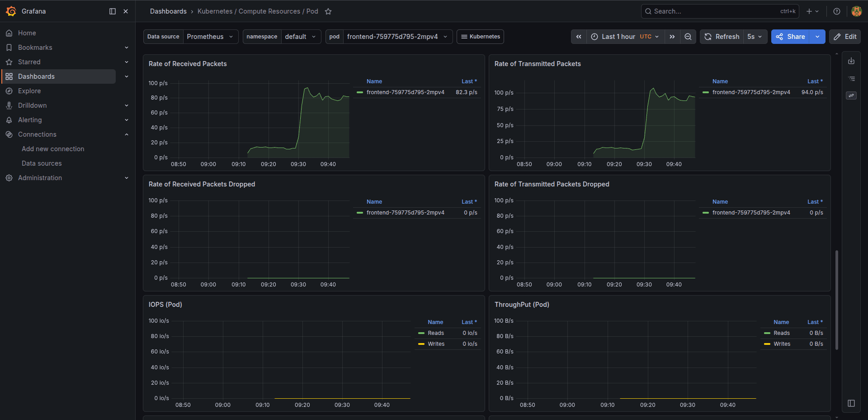Screen dimensions: 868x420
Task: Sort by Last in Rate of Received Packets legend
Action: [469, 81]
